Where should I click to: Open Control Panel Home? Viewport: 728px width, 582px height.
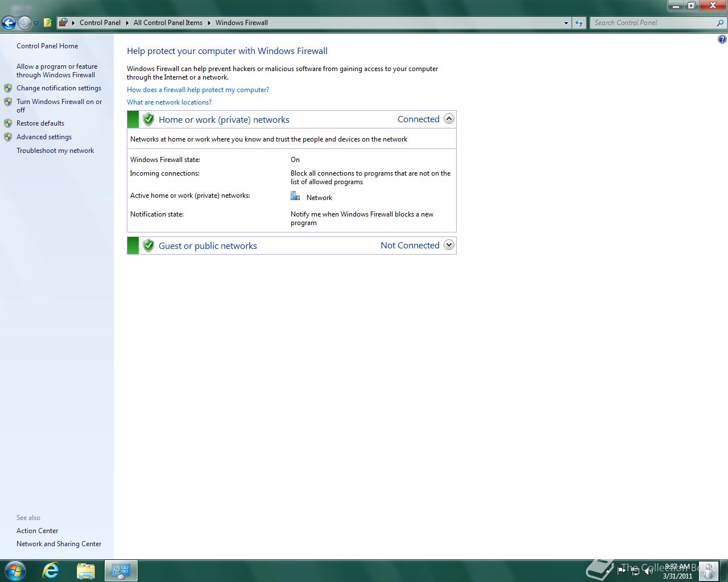point(47,46)
